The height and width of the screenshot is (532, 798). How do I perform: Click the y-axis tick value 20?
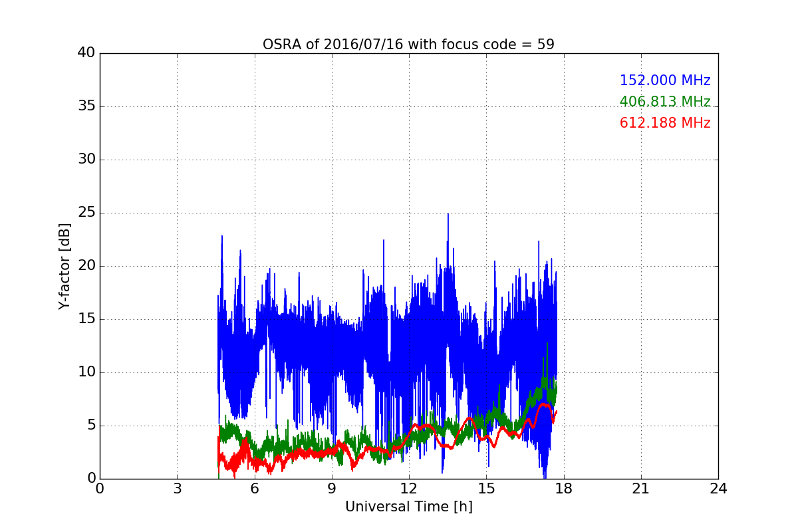[86, 266]
